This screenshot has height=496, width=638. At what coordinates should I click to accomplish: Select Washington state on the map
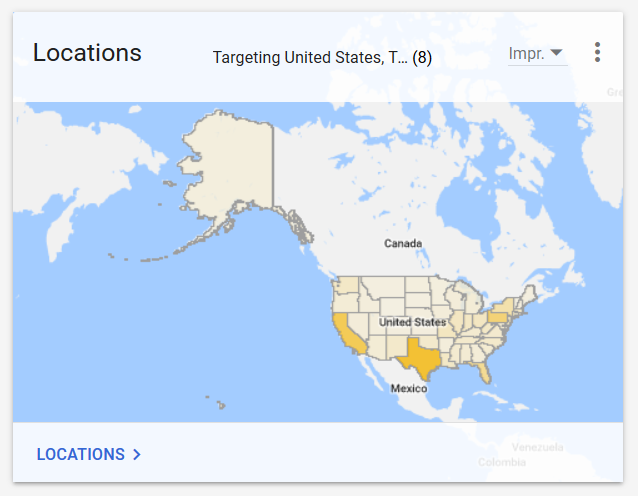coord(348,284)
